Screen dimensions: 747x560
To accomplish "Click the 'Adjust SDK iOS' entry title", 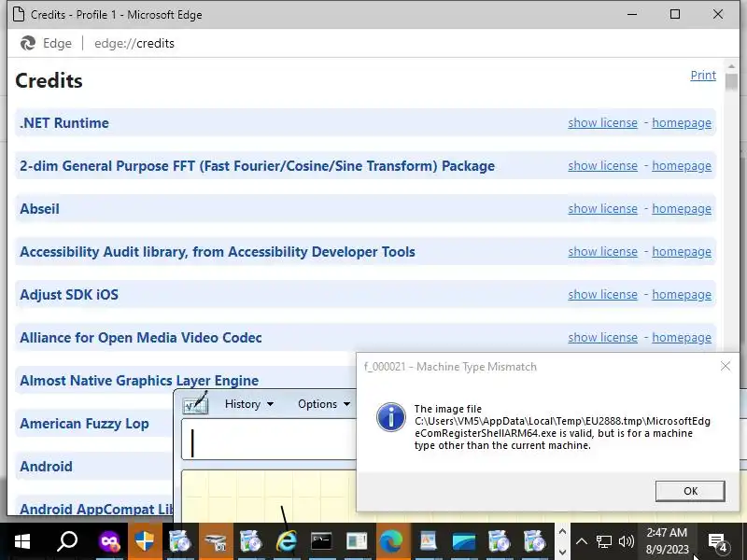I will click(x=69, y=294).
